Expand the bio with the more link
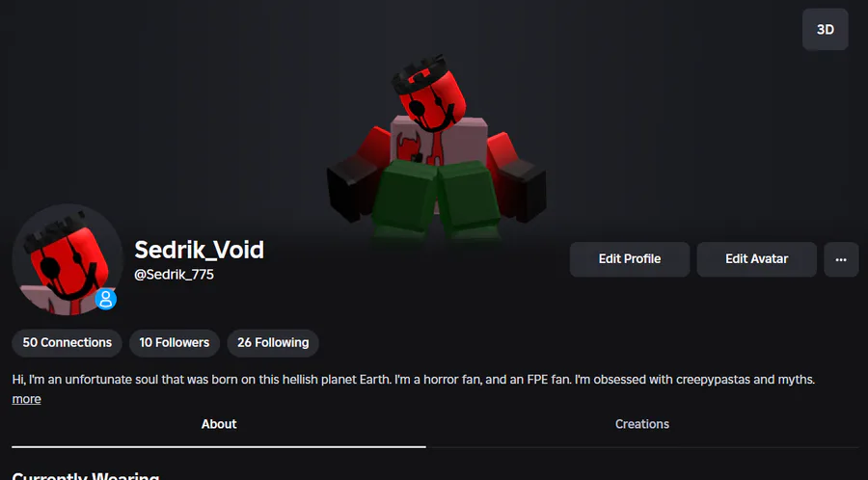The width and height of the screenshot is (868, 480). pyautogui.click(x=27, y=399)
